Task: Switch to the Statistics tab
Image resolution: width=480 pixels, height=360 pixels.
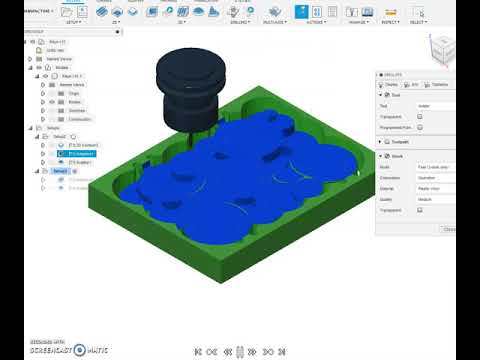Action: pos(436,85)
